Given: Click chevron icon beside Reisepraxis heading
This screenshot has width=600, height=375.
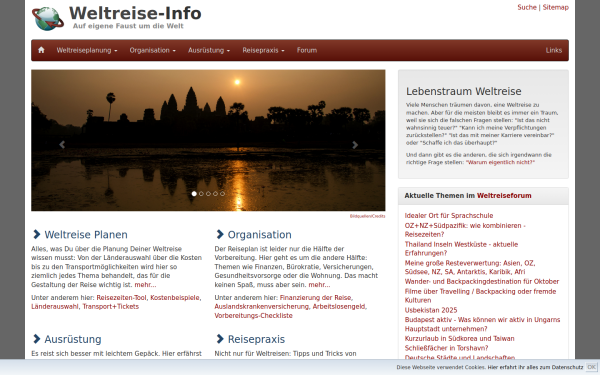Looking at the screenshot, I should (x=220, y=339).
